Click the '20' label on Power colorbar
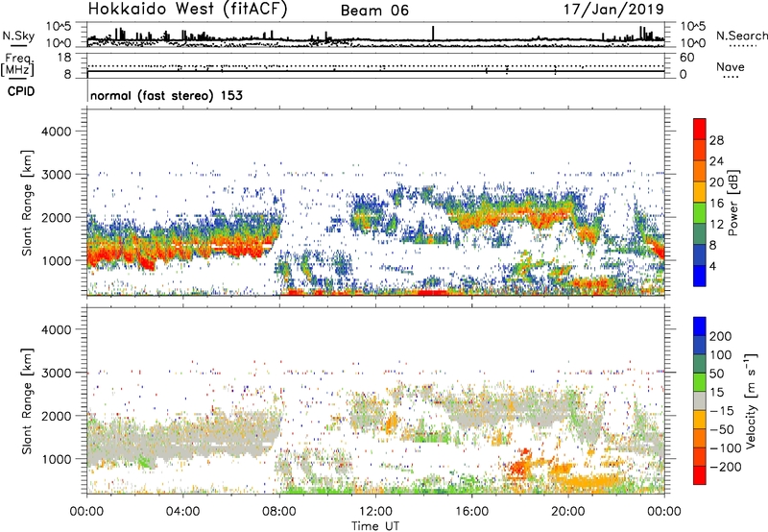This screenshot has width=768, height=532. click(x=716, y=182)
